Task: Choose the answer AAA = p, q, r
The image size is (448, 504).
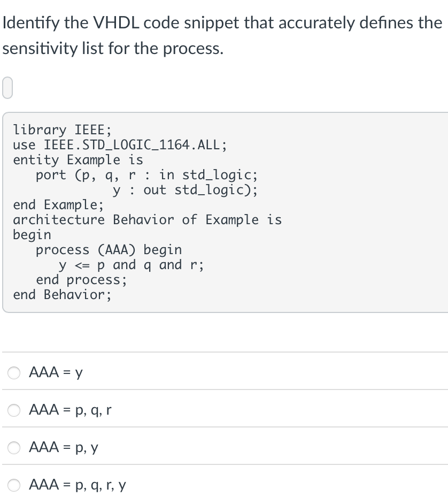Action: 14,410
